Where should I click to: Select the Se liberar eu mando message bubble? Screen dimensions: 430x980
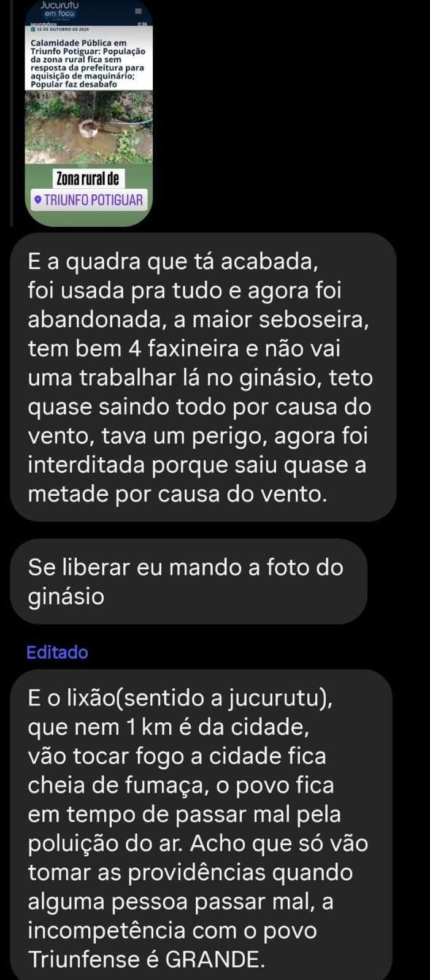pos(188,581)
